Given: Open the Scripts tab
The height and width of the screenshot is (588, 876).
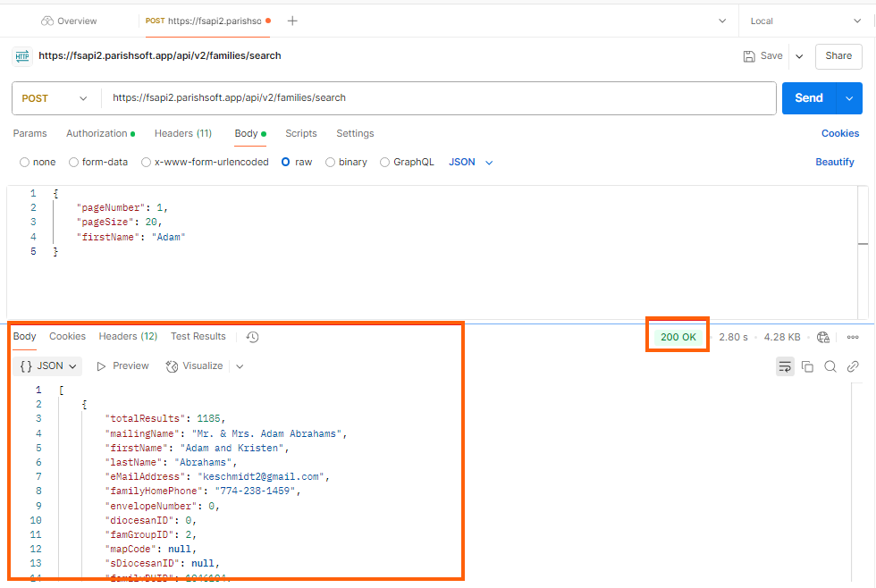Looking at the screenshot, I should click(300, 133).
